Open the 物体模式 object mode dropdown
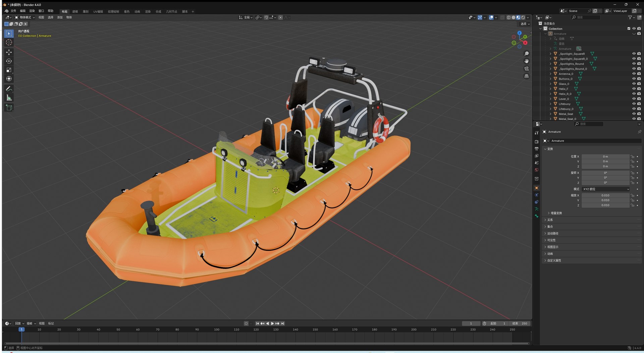644x353 pixels. coord(25,17)
